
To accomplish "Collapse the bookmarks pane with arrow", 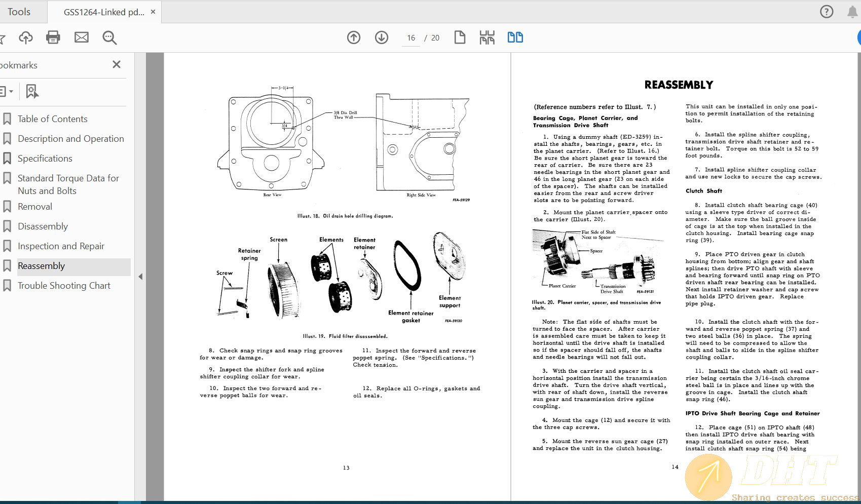I will pos(140,277).
